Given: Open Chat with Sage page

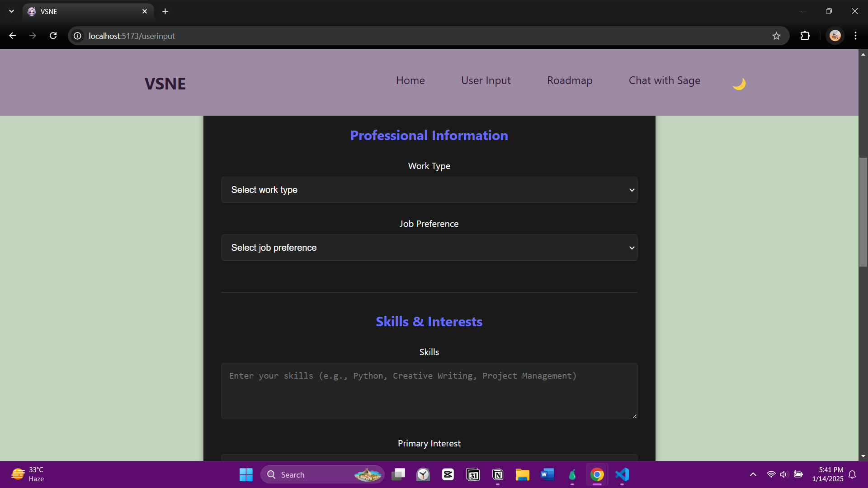Looking at the screenshot, I should point(664,80).
